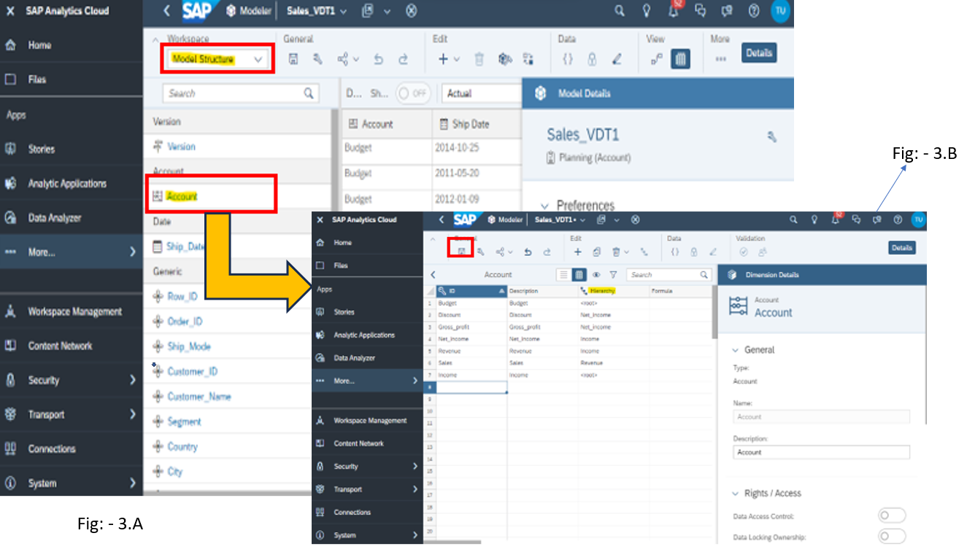Click the list view icon beside Account title
967x560 pixels.
[563, 275]
